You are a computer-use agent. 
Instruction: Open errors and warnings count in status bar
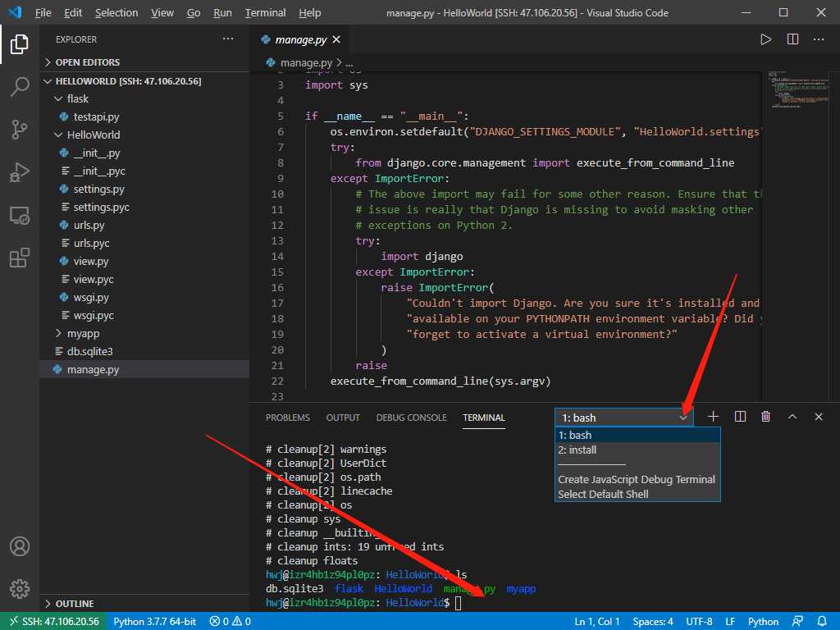point(231,622)
